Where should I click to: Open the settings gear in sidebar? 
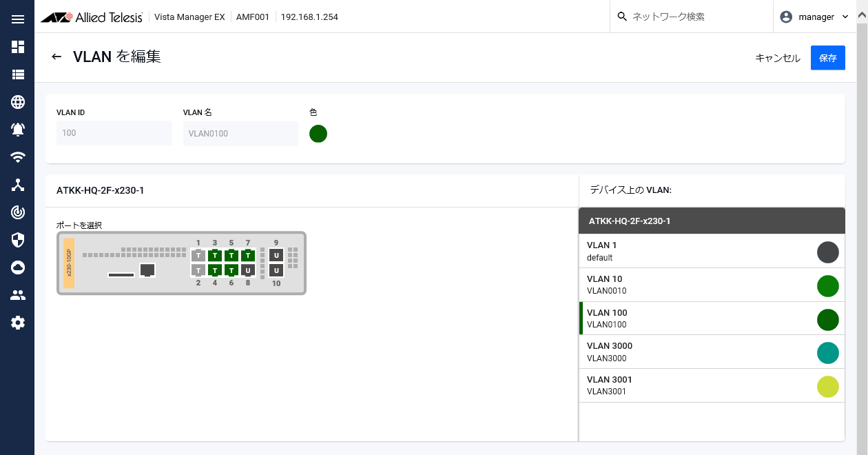[x=18, y=323]
